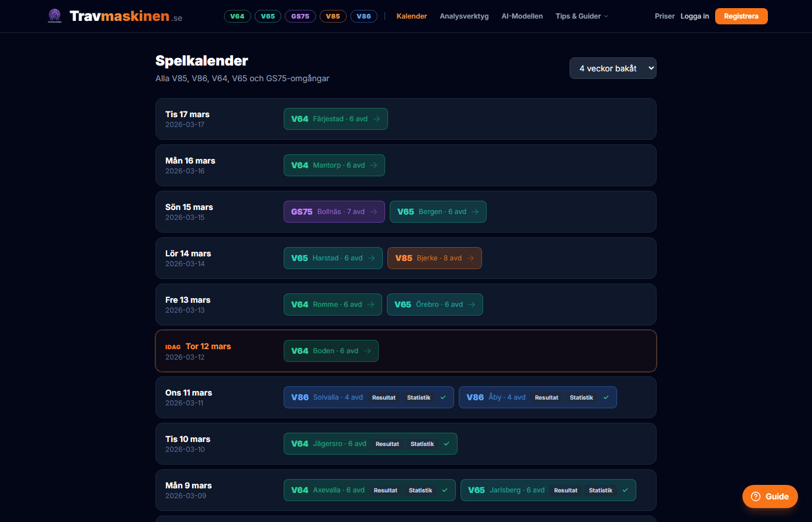
Task: Select the GS75 pill in the header
Action: (300, 16)
